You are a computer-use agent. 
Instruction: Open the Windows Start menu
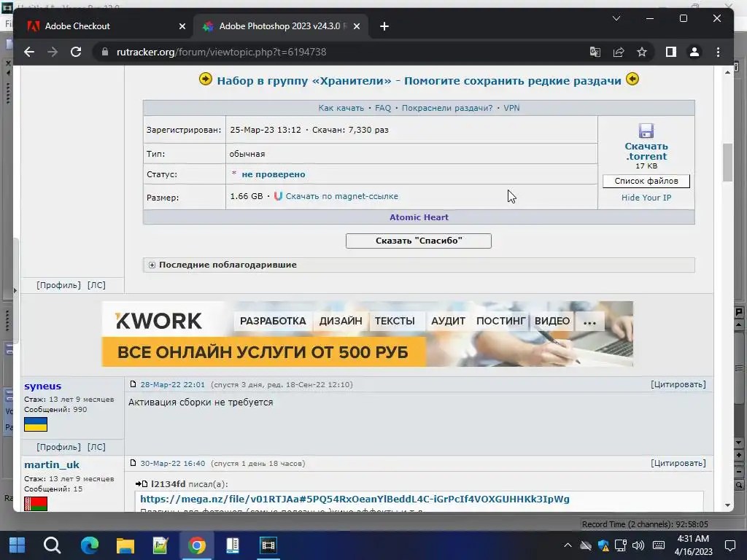coord(18,545)
